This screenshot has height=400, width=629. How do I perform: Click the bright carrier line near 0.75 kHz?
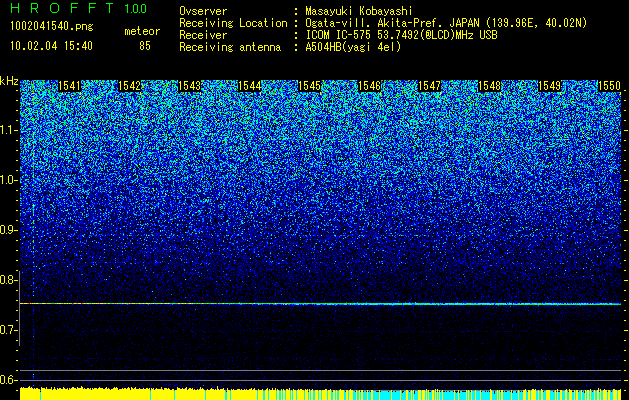[x=320, y=304]
